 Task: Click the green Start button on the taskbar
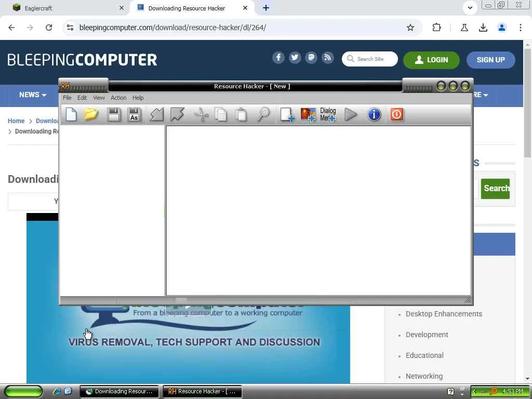tap(23, 391)
